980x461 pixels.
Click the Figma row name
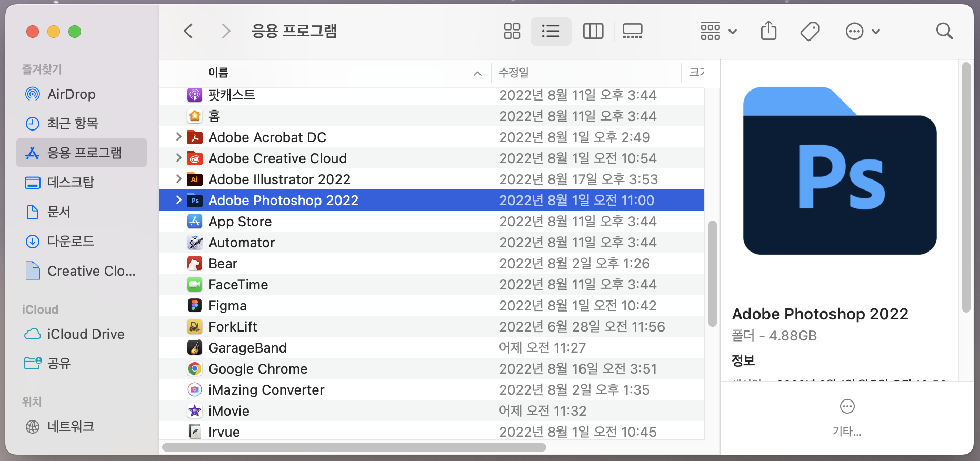click(x=227, y=306)
